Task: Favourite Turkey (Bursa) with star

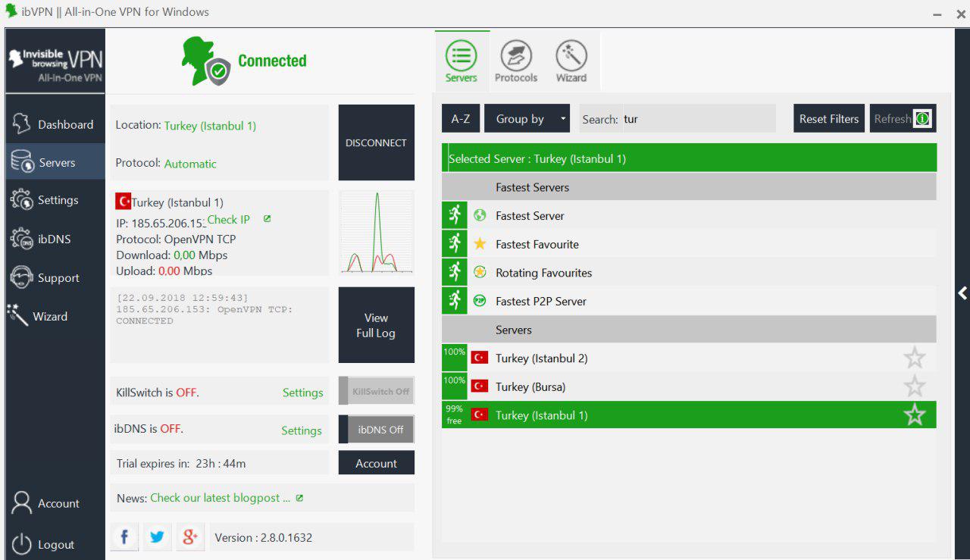Action: coord(915,386)
